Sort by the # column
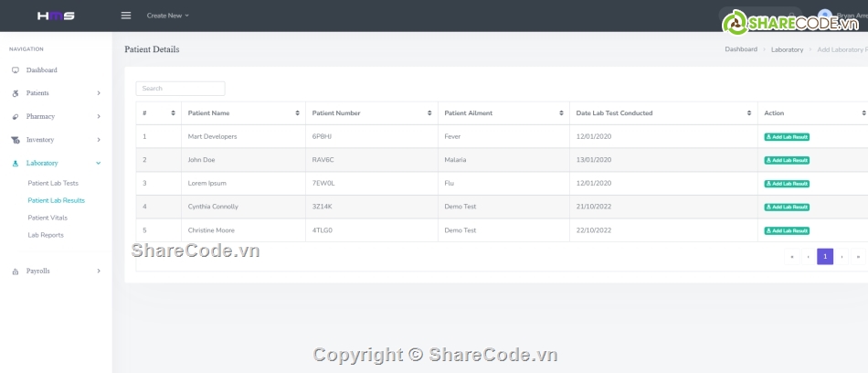868x373 pixels. coord(158,113)
